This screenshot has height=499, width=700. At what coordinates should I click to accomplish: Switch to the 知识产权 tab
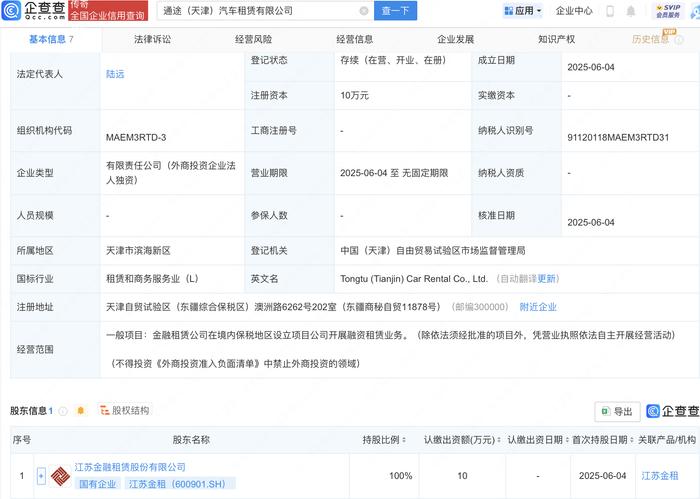pos(556,39)
